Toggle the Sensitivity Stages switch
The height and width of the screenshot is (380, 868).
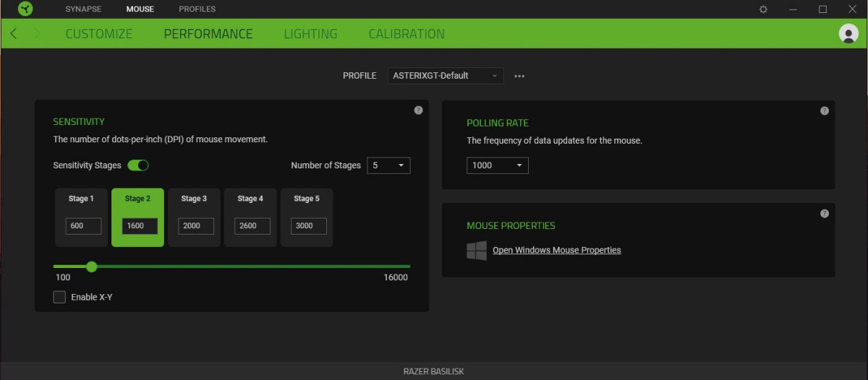coord(138,165)
